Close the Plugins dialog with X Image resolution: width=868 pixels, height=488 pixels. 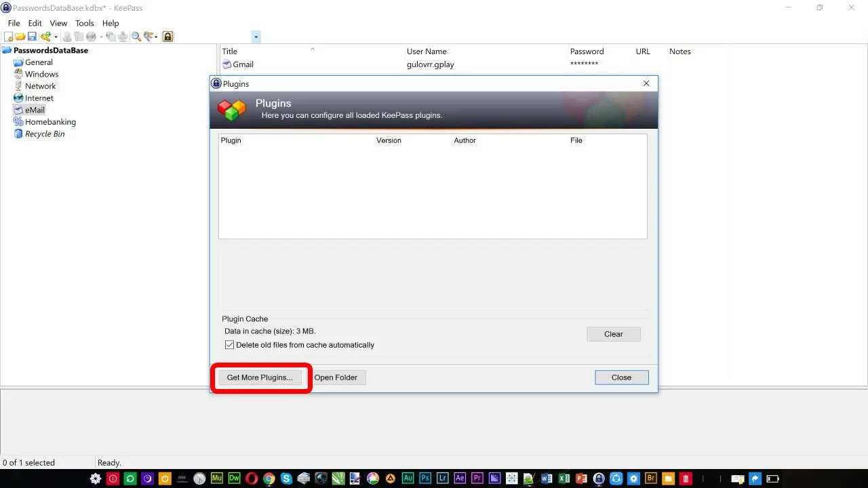tap(646, 83)
